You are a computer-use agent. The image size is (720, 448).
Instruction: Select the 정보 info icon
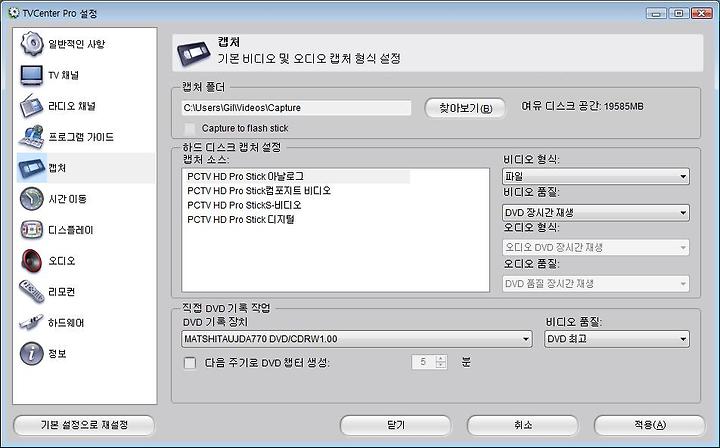[32, 353]
